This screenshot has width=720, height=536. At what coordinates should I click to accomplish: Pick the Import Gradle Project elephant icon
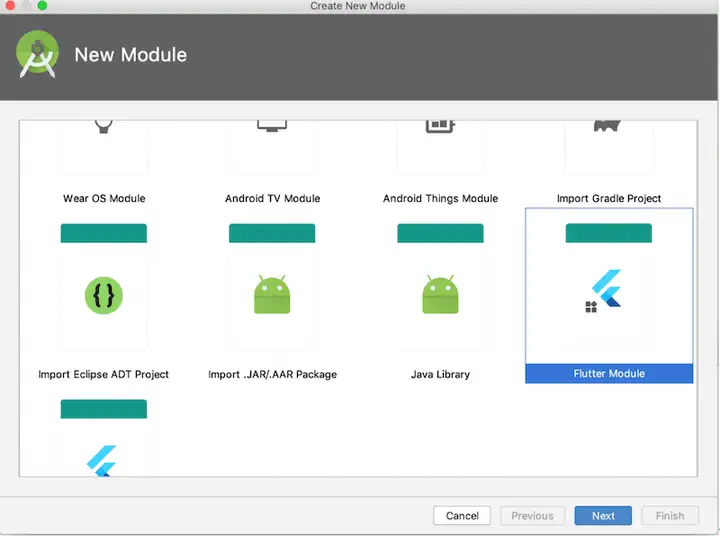point(607,126)
